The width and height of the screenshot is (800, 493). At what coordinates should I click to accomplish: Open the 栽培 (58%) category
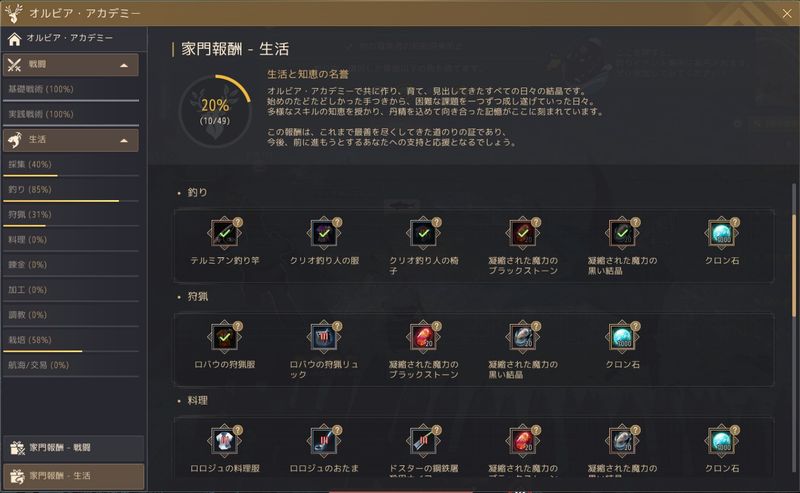pos(70,340)
